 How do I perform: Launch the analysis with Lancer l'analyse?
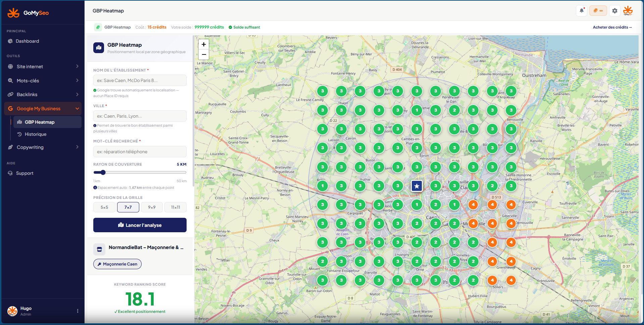[x=140, y=225]
